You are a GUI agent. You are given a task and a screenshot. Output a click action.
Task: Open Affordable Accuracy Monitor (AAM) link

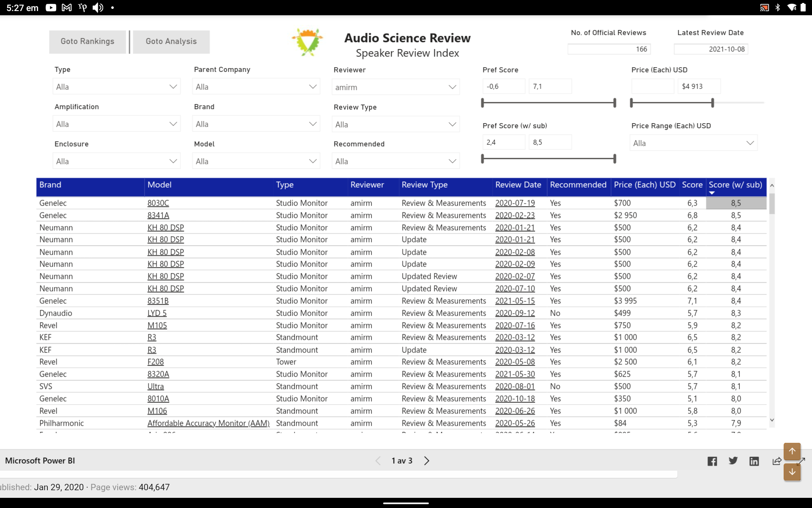(208, 423)
